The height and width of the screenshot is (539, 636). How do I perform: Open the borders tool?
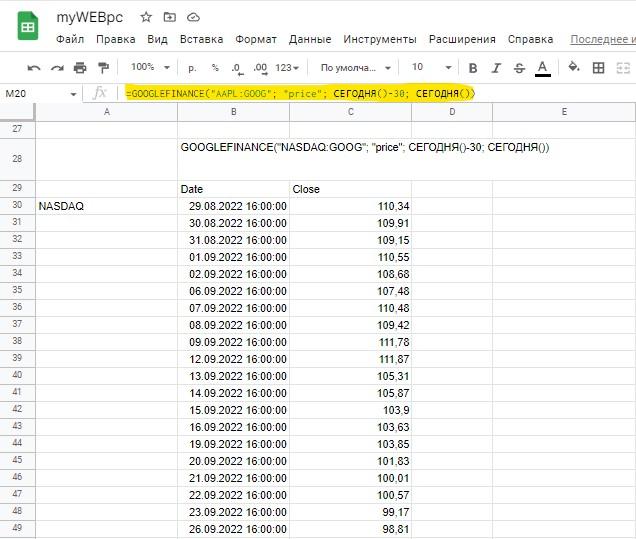click(x=598, y=68)
